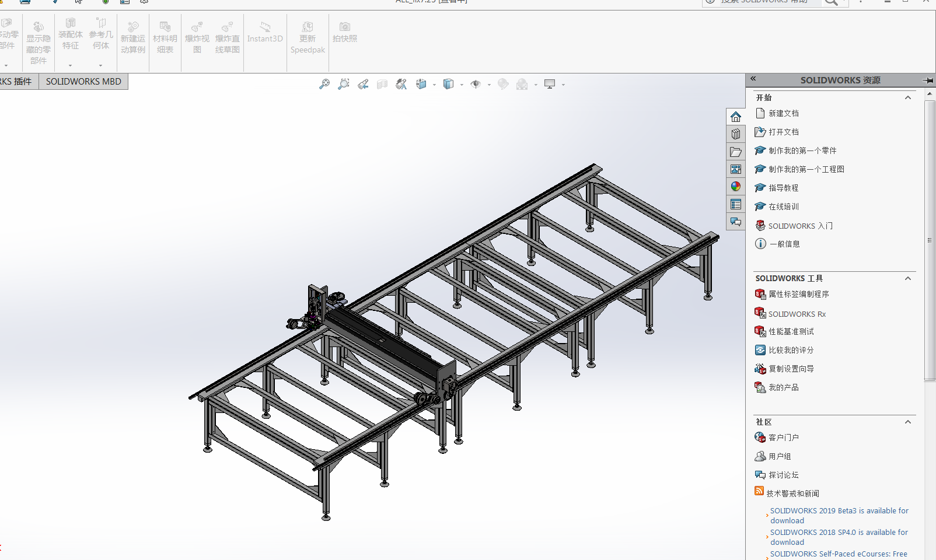This screenshot has width=936, height=560.
Task: Collapse the SOLIDWORKS 工具 section
Action: tap(908, 278)
